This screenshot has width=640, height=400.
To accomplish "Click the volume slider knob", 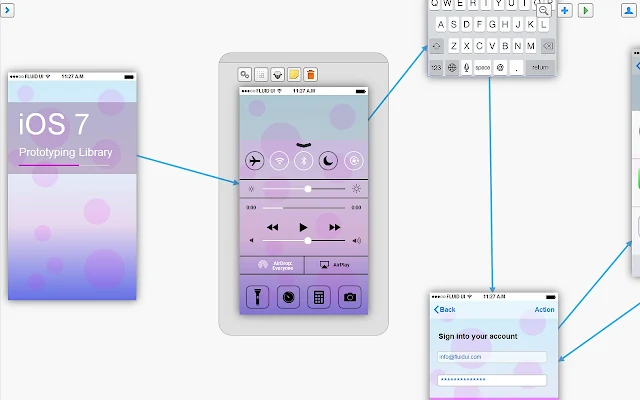I will click(x=308, y=241).
